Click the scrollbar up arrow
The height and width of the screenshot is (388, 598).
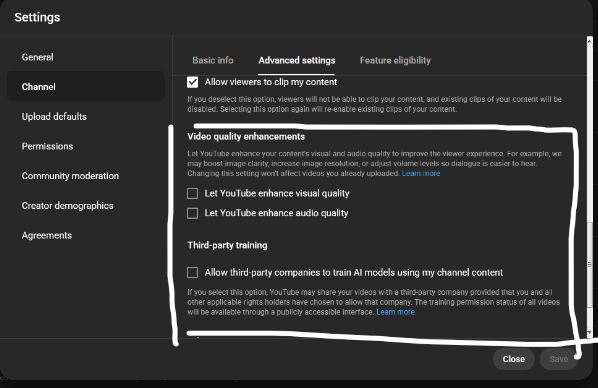point(590,40)
